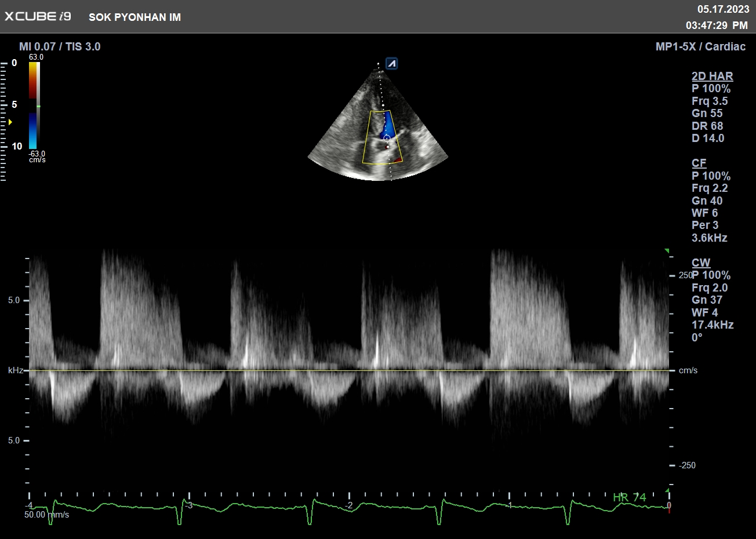756x539 pixels.
Task: Click the yellow color Doppler ROI box
Action: [383, 137]
